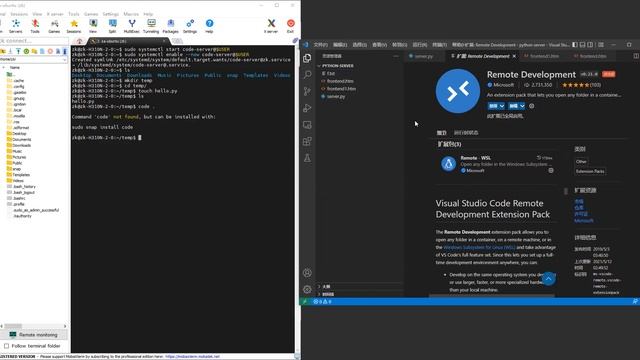This screenshot has width=640, height=360.
Task: Open Source Control in VS Code activity bar
Action: click(307, 91)
